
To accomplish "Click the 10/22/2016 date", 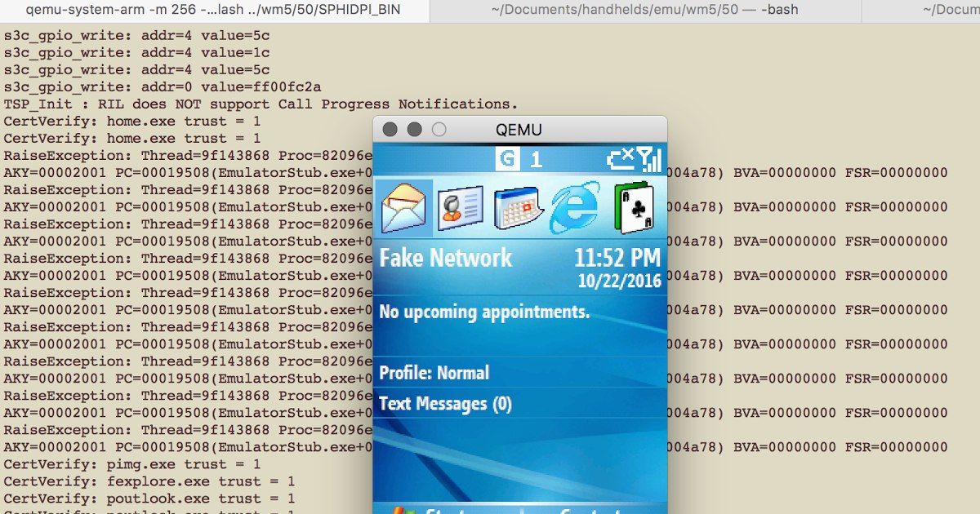I will coord(619,280).
